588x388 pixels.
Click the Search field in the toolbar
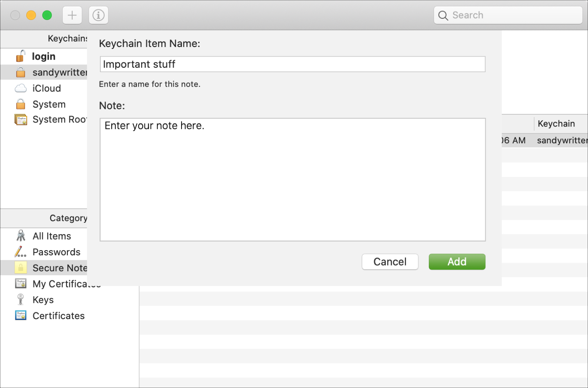coord(508,15)
